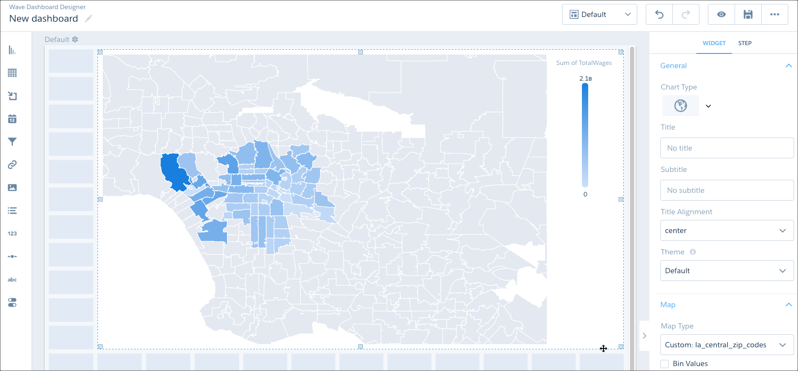Switch to the WIDGET tab

point(714,43)
